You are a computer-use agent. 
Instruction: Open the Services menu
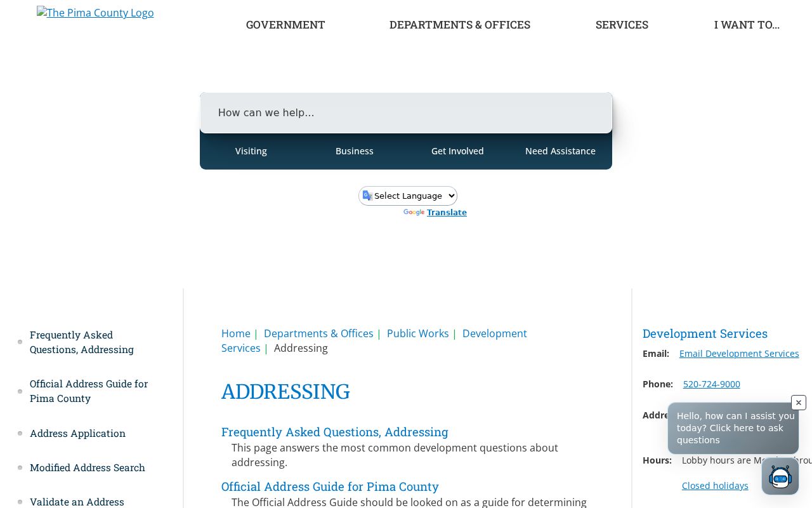coord(622,25)
